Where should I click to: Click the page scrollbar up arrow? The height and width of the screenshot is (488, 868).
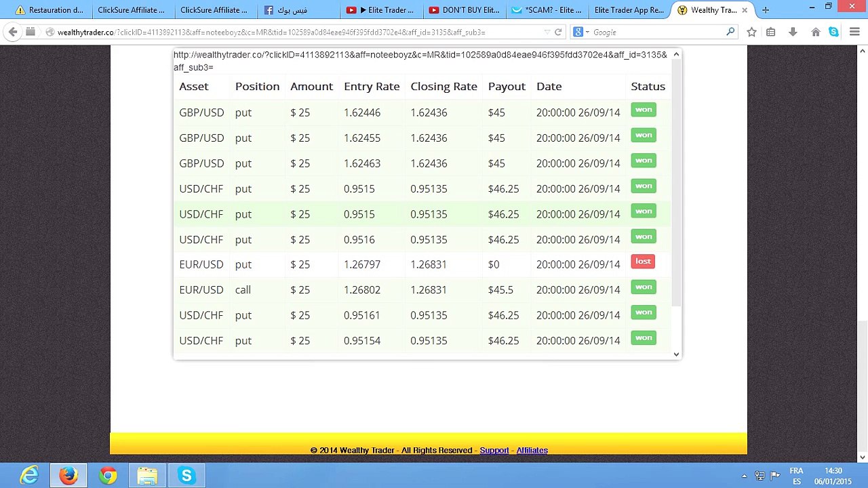pyautogui.click(x=862, y=51)
